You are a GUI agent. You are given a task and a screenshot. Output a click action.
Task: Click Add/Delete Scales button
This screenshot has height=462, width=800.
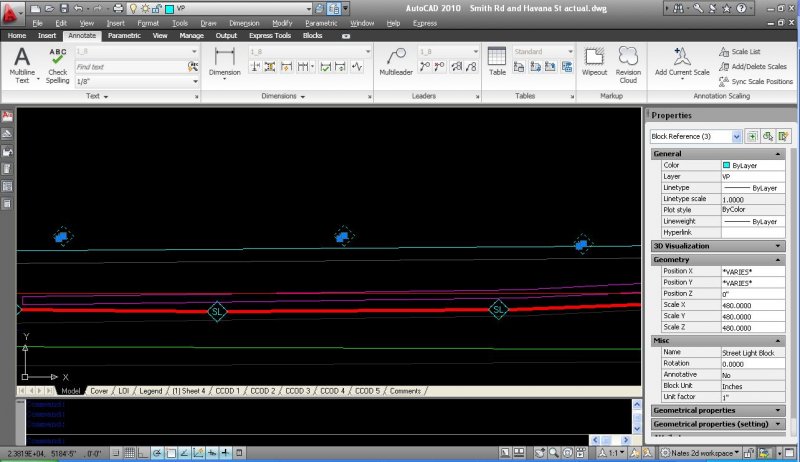pyautogui.click(x=753, y=66)
